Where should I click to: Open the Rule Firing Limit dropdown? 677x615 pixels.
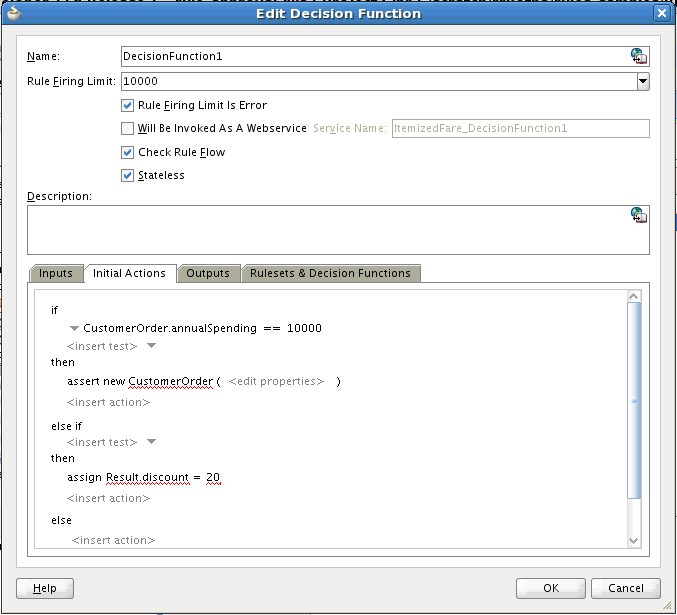click(643, 81)
